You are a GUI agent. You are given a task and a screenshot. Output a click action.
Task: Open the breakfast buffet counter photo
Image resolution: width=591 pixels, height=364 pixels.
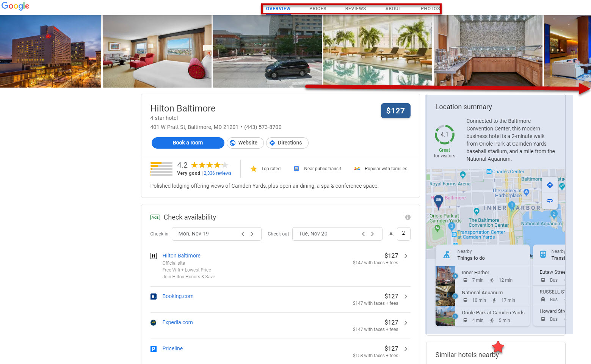click(x=488, y=50)
